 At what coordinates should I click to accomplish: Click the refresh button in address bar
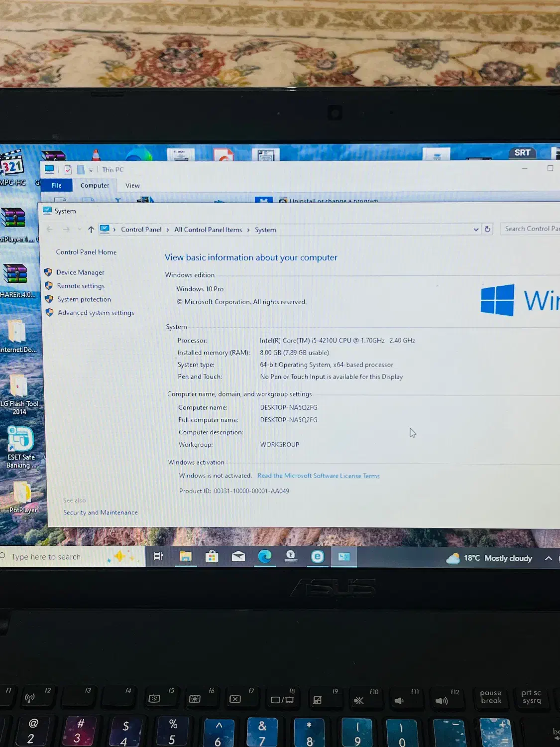(x=487, y=229)
